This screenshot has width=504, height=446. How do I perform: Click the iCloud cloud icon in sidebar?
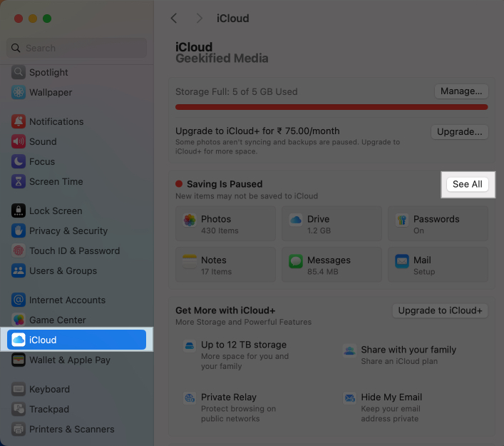pyautogui.click(x=19, y=340)
